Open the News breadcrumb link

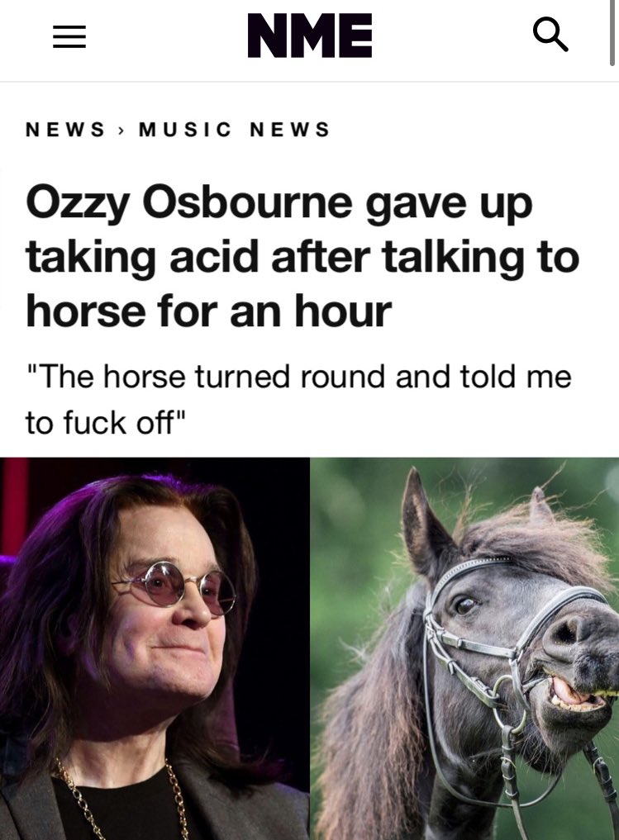pos(64,130)
